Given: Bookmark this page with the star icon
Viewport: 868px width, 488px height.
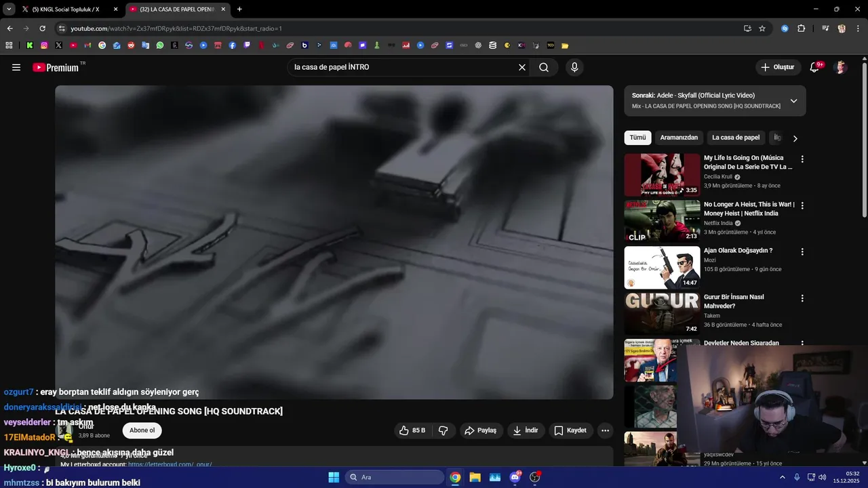Looking at the screenshot, I should coord(762,28).
